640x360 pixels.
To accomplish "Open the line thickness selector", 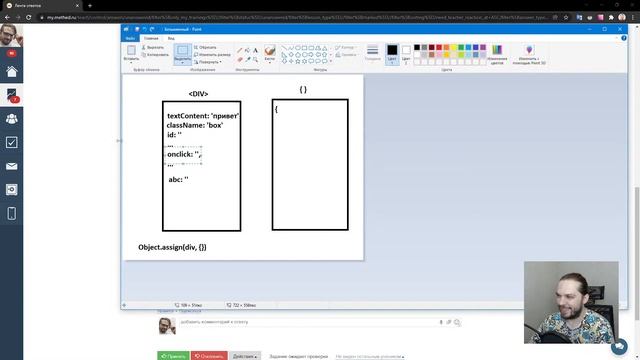I will 372,53.
